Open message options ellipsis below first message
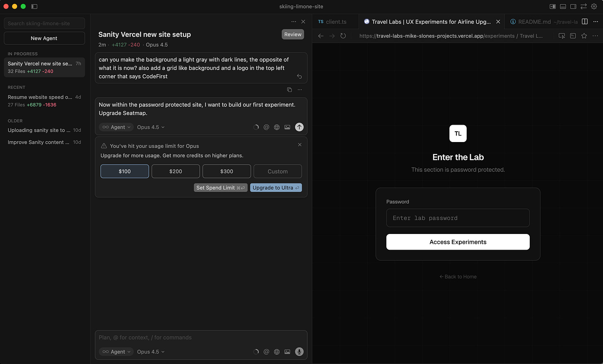 click(300, 89)
